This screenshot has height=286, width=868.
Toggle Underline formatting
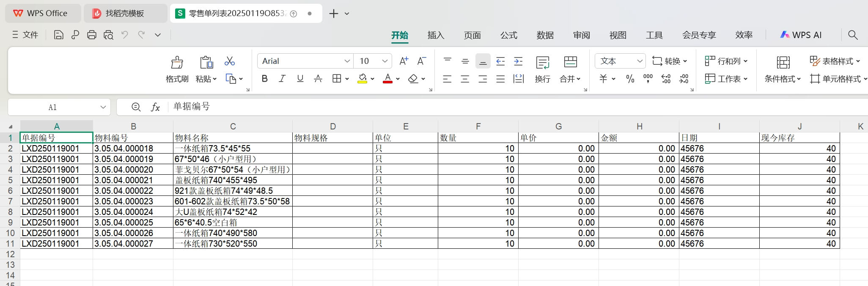click(300, 79)
